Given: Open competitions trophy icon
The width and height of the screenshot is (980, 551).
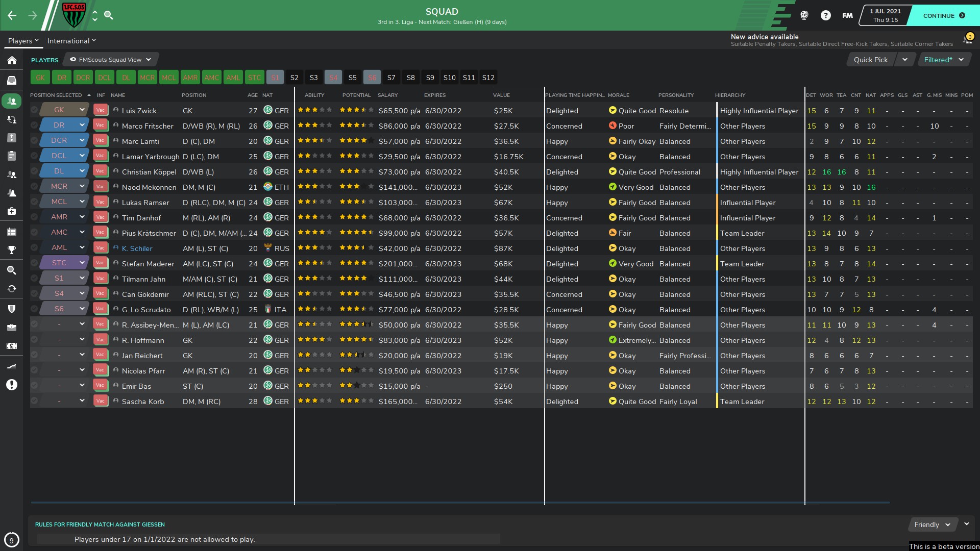Looking at the screenshot, I should (12, 250).
